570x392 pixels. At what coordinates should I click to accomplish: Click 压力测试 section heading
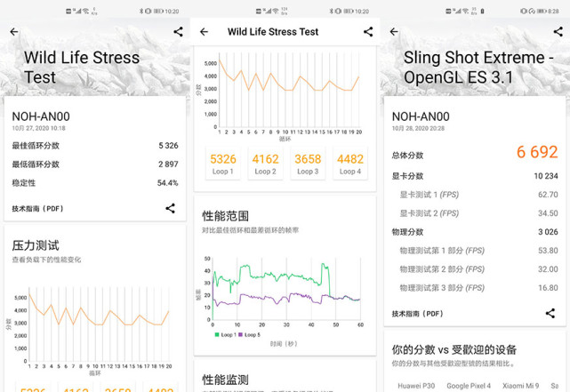click(36, 245)
